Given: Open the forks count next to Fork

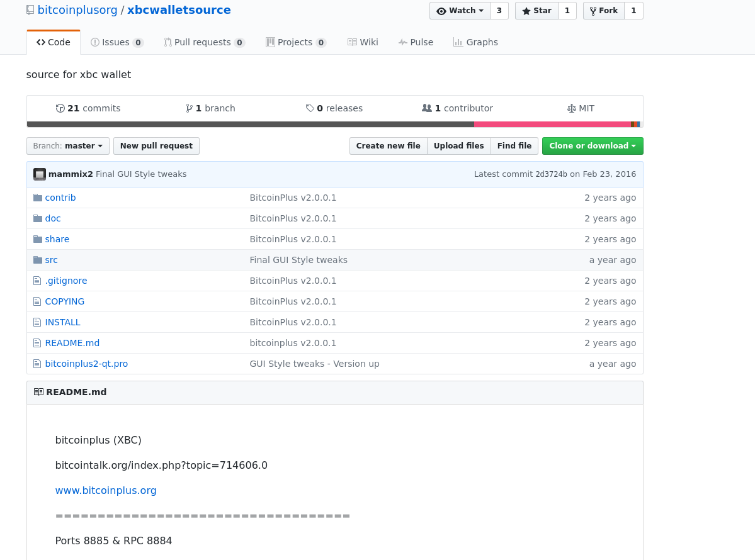Looking at the screenshot, I should (633, 11).
